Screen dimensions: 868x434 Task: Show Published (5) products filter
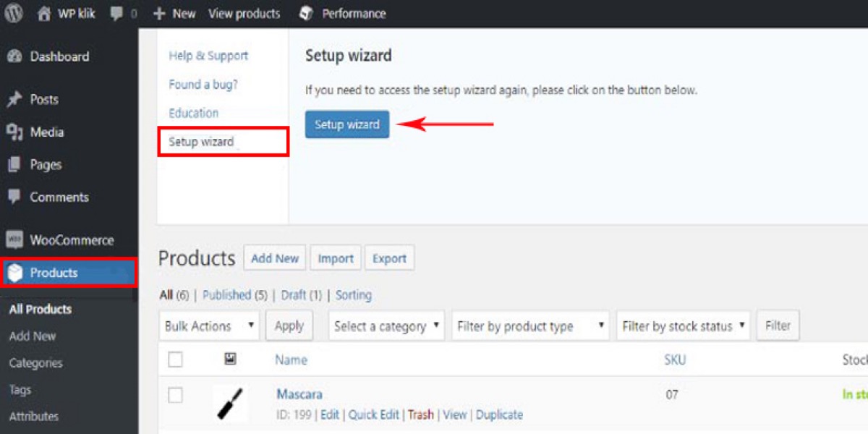(235, 295)
